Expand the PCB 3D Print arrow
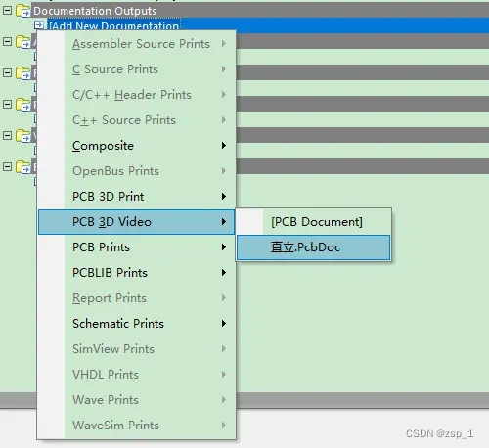Viewport: 489px width, 448px height. click(224, 197)
